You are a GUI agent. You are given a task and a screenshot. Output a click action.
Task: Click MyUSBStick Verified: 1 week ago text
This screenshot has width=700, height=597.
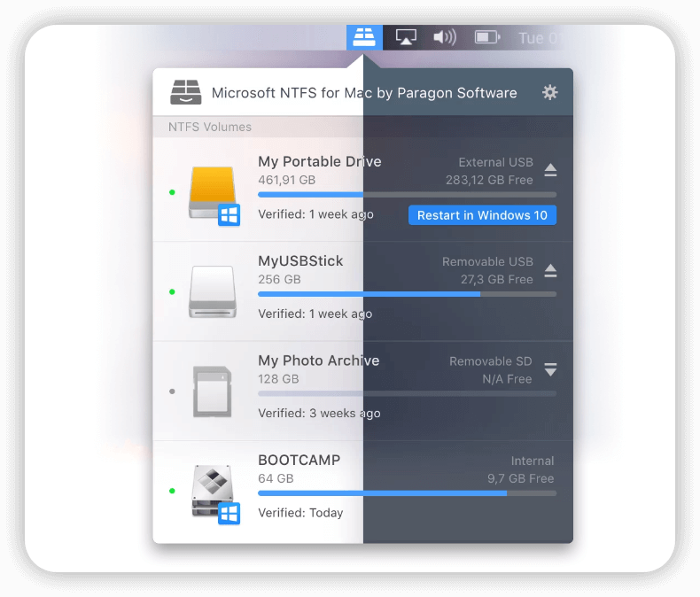pos(315,314)
